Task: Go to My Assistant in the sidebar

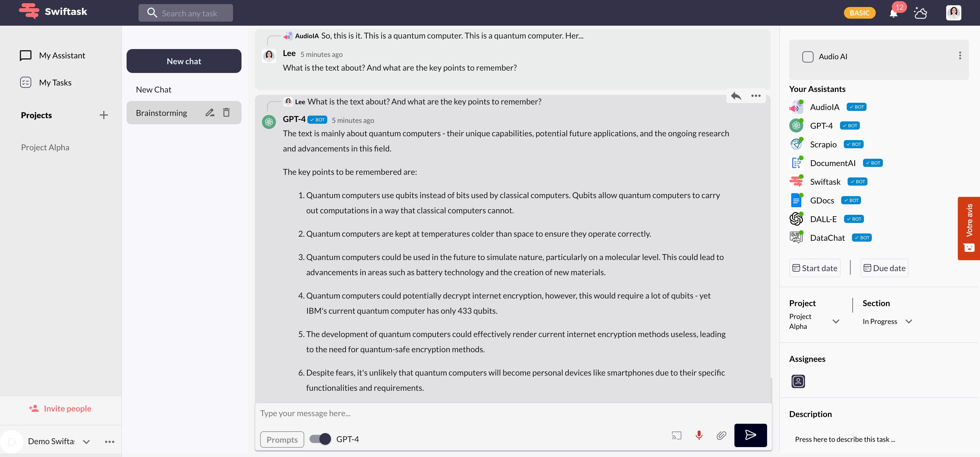Action: click(62, 55)
